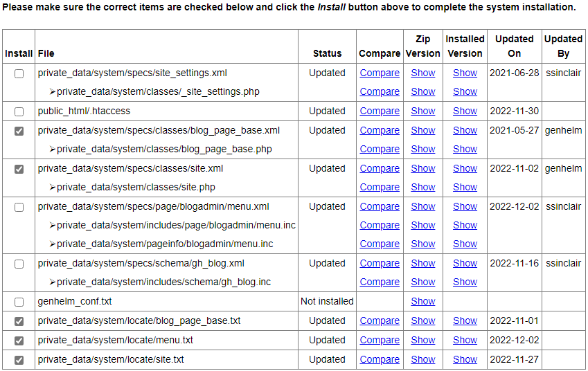The height and width of the screenshot is (371, 588).
Task: Show Installed Version of classes/site.php
Action: [465, 187]
